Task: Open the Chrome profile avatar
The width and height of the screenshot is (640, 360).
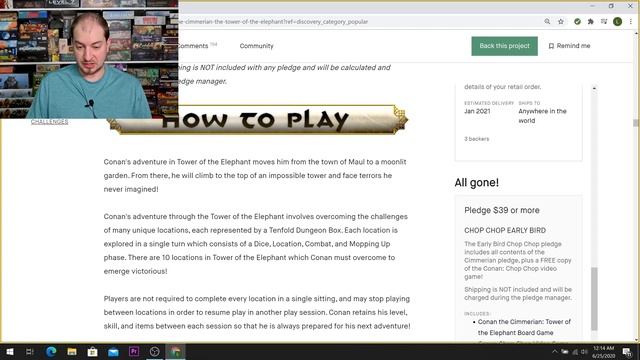Action: [x=618, y=22]
